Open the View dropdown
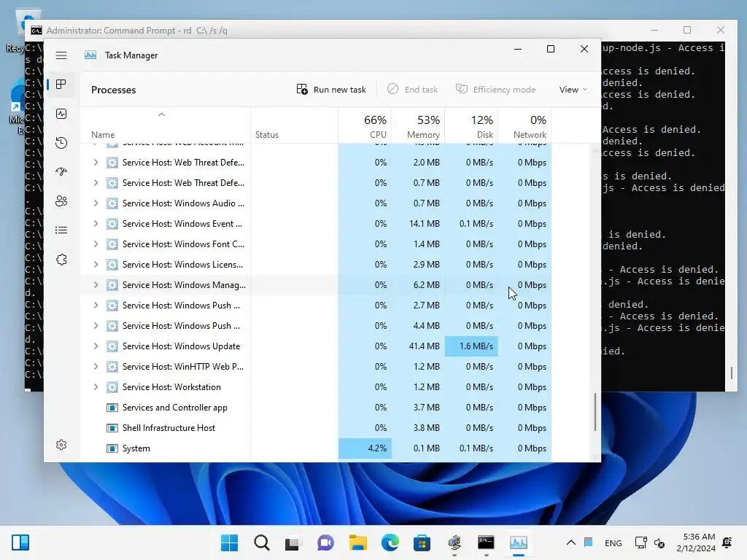 [573, 90]
